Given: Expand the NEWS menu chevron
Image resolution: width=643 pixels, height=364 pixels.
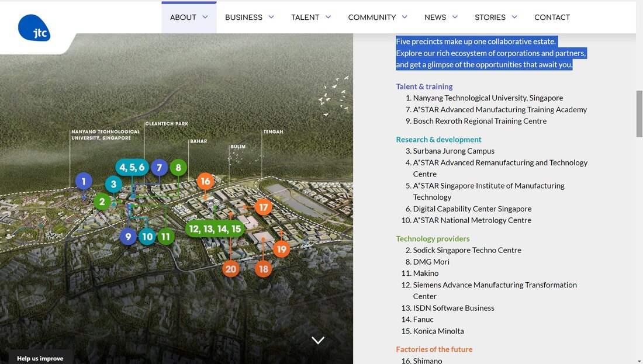Looking at the screenshot, I should [x=455, y=17].
